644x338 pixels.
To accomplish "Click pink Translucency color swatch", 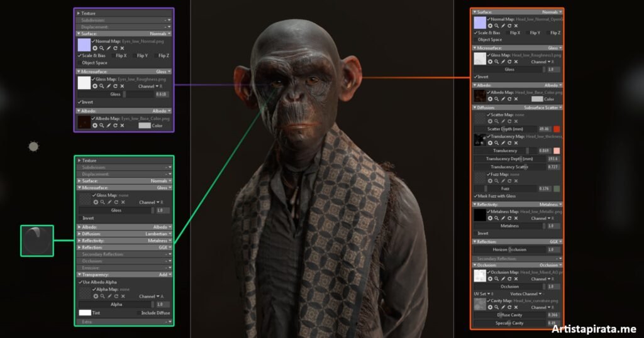I will pos(557,151).
